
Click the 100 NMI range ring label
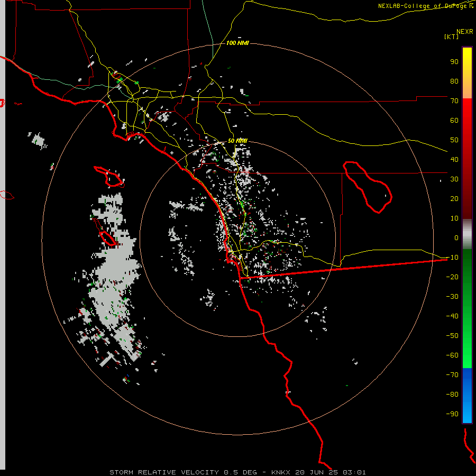pyautogui.click(x=237, y=43)
